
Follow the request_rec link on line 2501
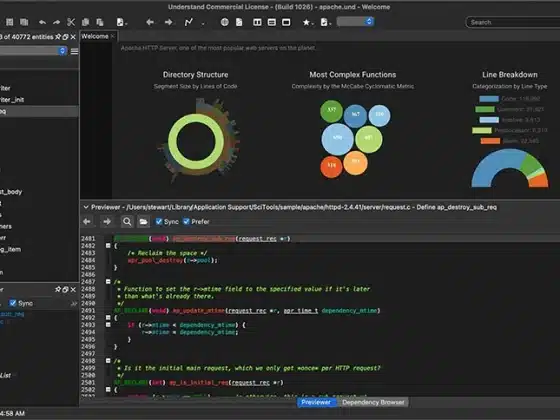click(x=250, y=382)
